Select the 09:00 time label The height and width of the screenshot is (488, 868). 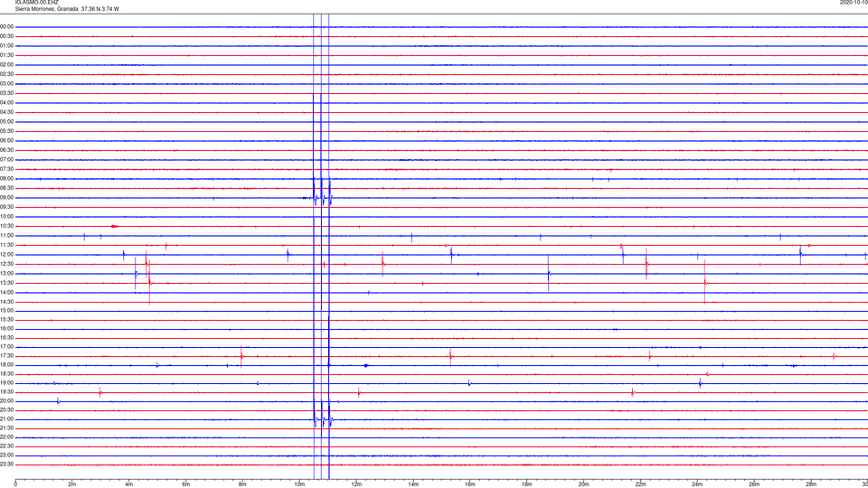pos(7,198)
